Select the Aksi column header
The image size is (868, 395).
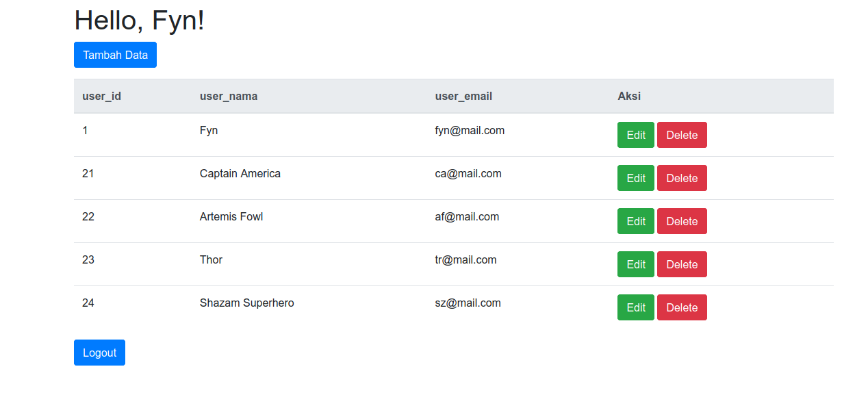pyautogui.click(x=629, y=96)
